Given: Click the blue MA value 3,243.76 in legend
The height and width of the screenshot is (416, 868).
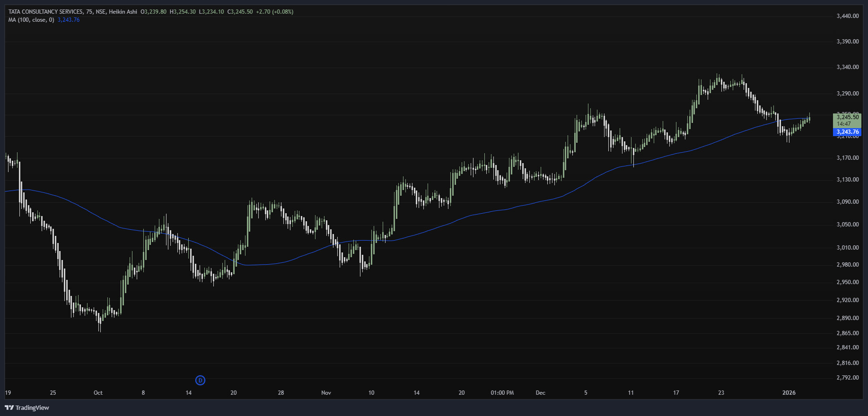Looking at the screenshot, I should [69, 20].
